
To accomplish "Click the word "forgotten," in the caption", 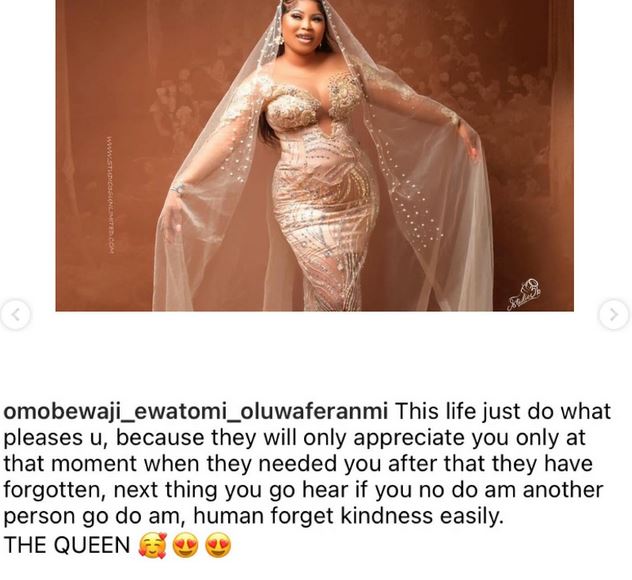I will pyautogui.click(x=54, y=491).
